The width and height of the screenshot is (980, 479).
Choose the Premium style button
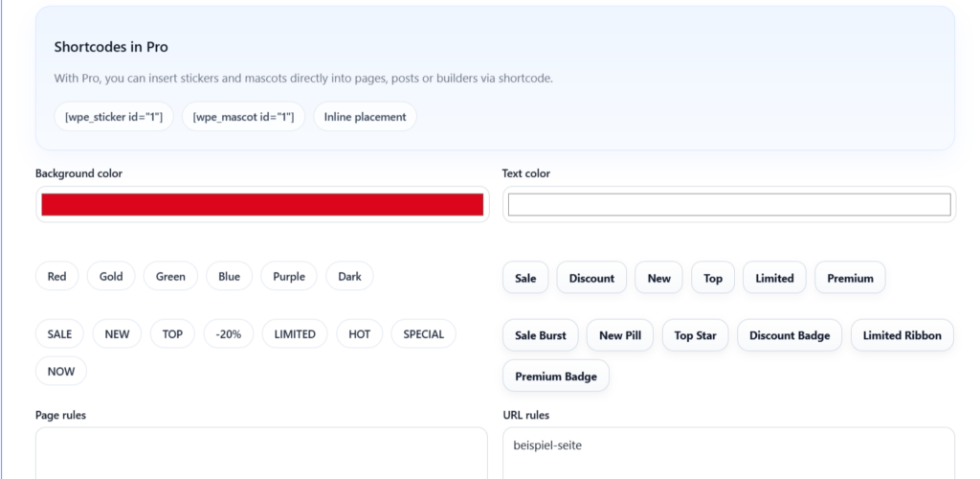pyautogui.click(x=850, y=278)
